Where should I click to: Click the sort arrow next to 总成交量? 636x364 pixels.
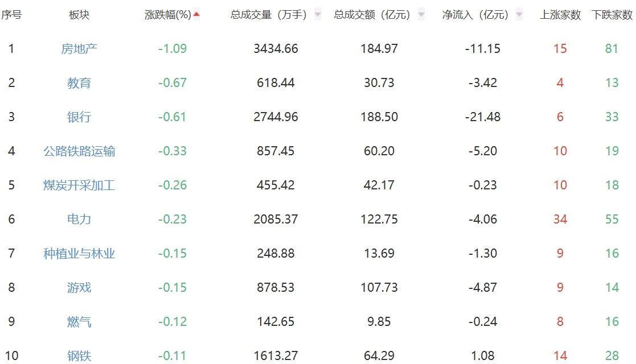318,15
